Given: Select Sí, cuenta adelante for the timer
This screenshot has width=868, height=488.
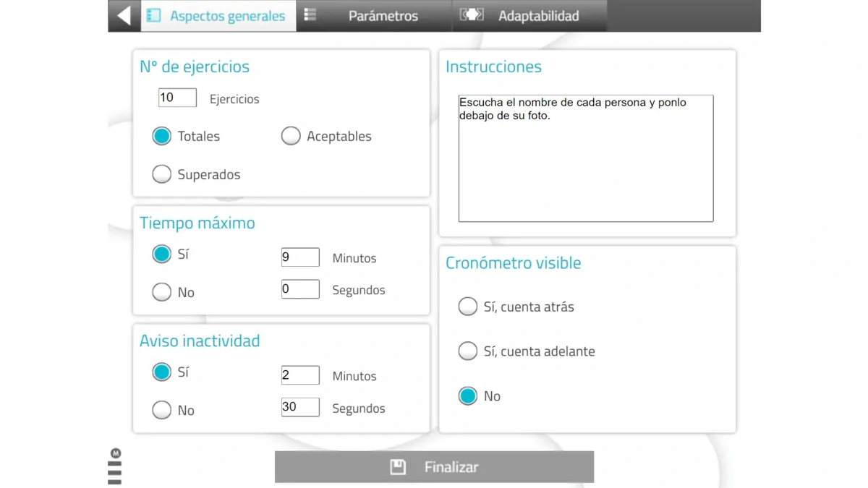Looking at the screenshot, I should point(468,351).
